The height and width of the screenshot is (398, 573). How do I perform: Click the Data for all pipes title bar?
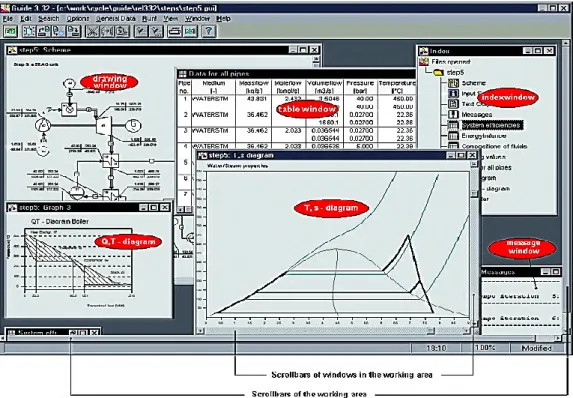coord(296,74)
